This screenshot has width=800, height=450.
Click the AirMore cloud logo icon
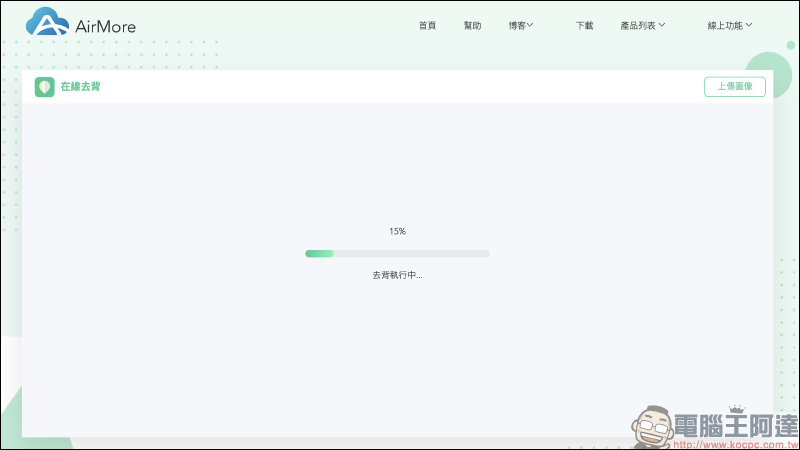[47, 23]
